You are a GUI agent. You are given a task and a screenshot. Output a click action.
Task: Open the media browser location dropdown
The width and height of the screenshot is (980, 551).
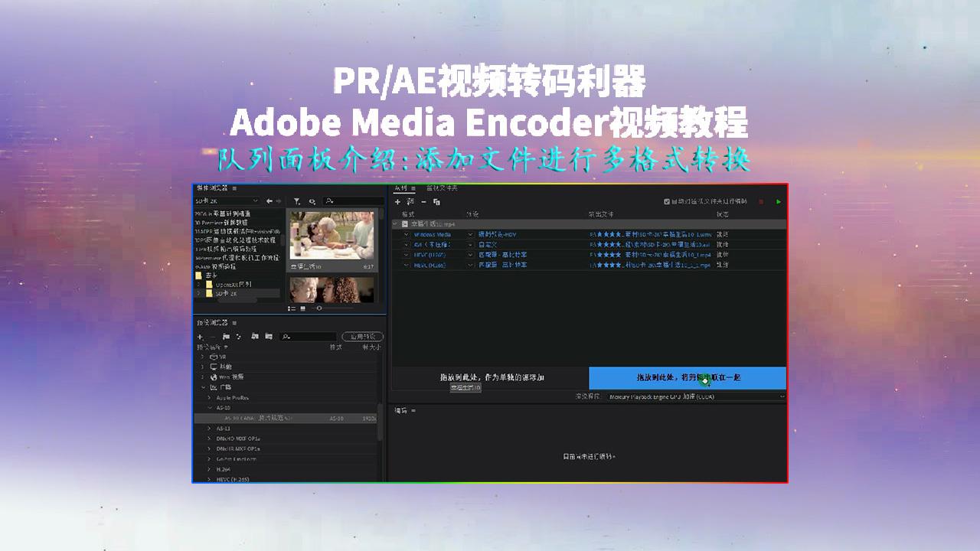227,201
